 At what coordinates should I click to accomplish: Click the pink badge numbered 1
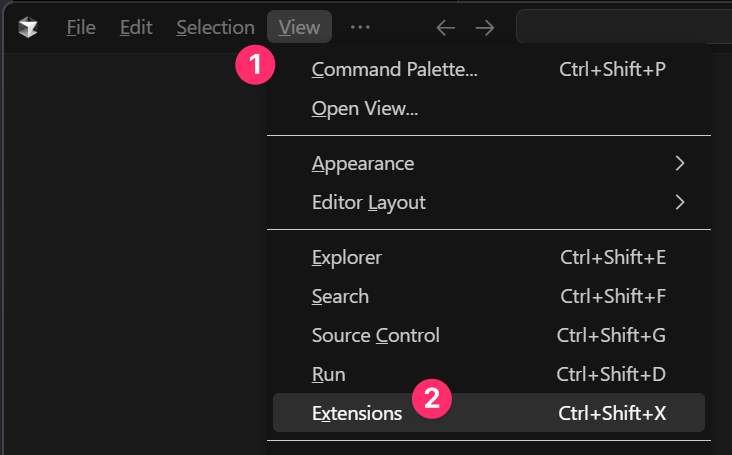coord(255,64)
